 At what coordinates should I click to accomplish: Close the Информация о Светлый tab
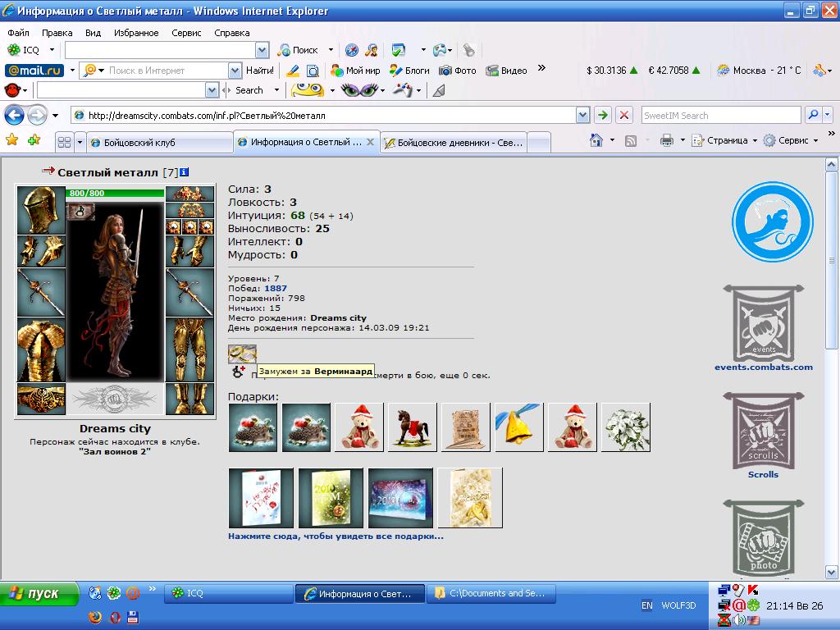[x=370, y=142]
